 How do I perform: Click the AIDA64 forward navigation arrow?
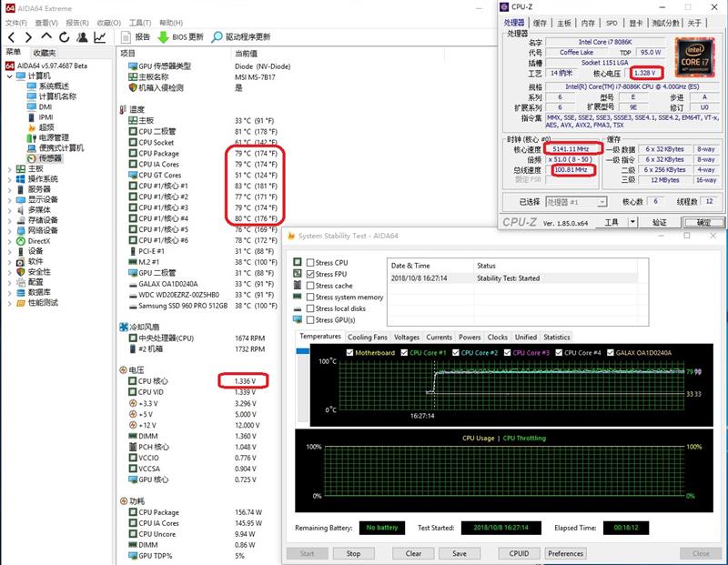(x=28, y=37)
